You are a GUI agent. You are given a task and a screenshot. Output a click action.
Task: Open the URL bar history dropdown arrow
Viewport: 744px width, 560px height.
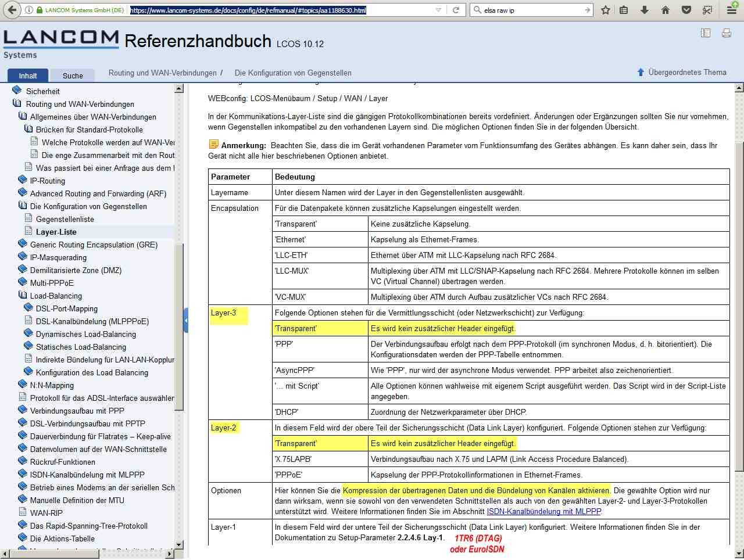point(438,10)
